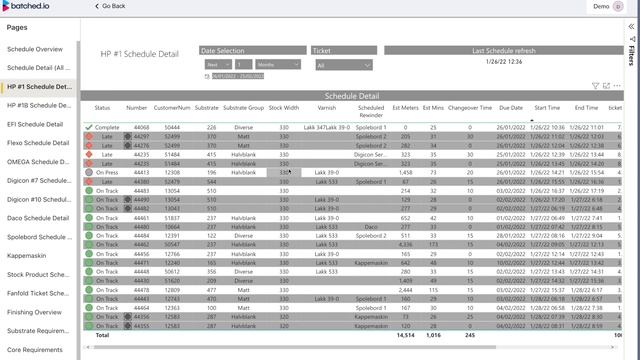The height and width of the screenshot is (360, 640).
Task: Click the dark marker icon beside 44490
Action: tap(128, 200)
